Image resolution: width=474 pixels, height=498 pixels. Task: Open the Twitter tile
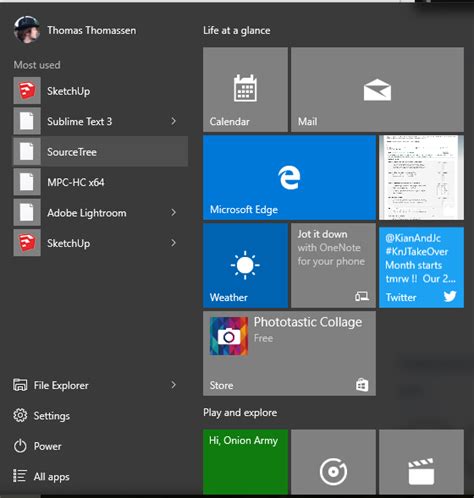pyautogui.click(x=421, y=267)
